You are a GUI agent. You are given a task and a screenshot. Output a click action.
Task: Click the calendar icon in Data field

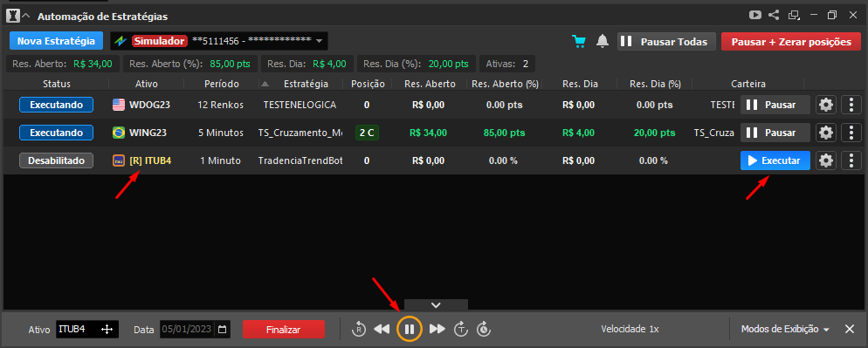coord(222,330)
